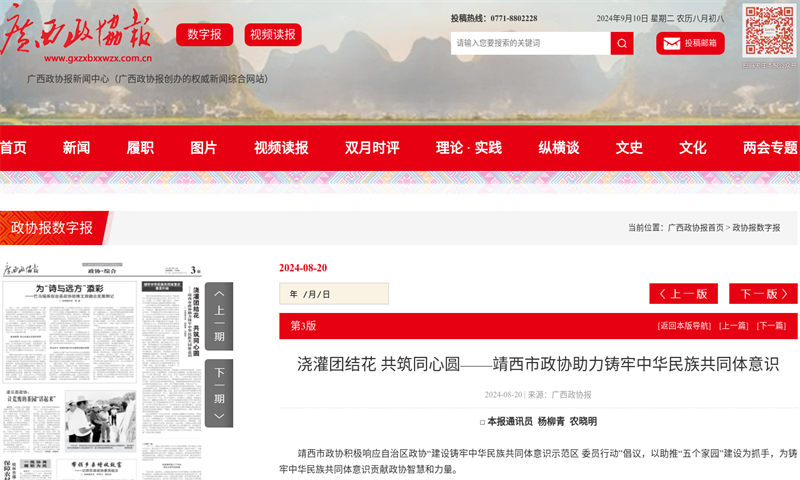Click the article title 浇灌团结花 共筑同心圆
800x480 pixels.
[538, 364]
